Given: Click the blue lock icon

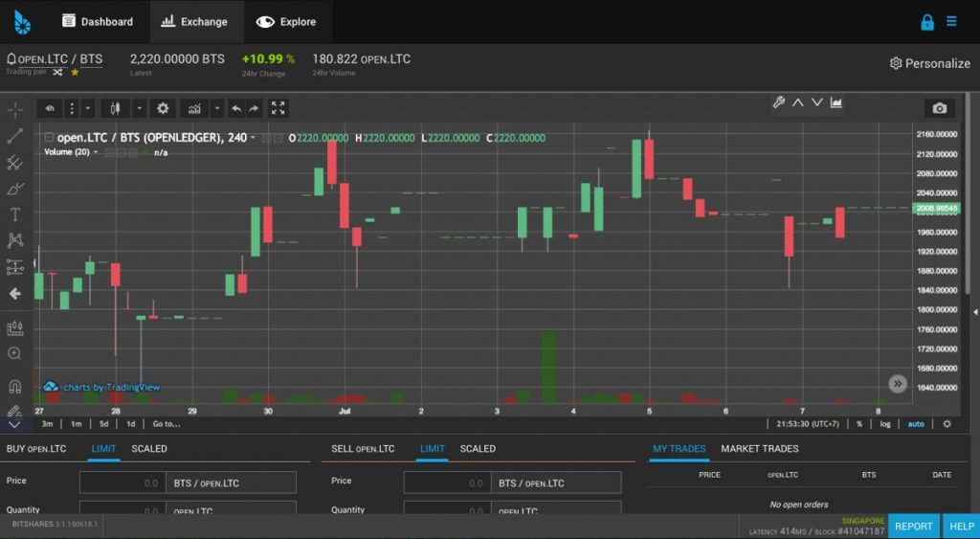Looking at the screenshot, I should [927, 22].
